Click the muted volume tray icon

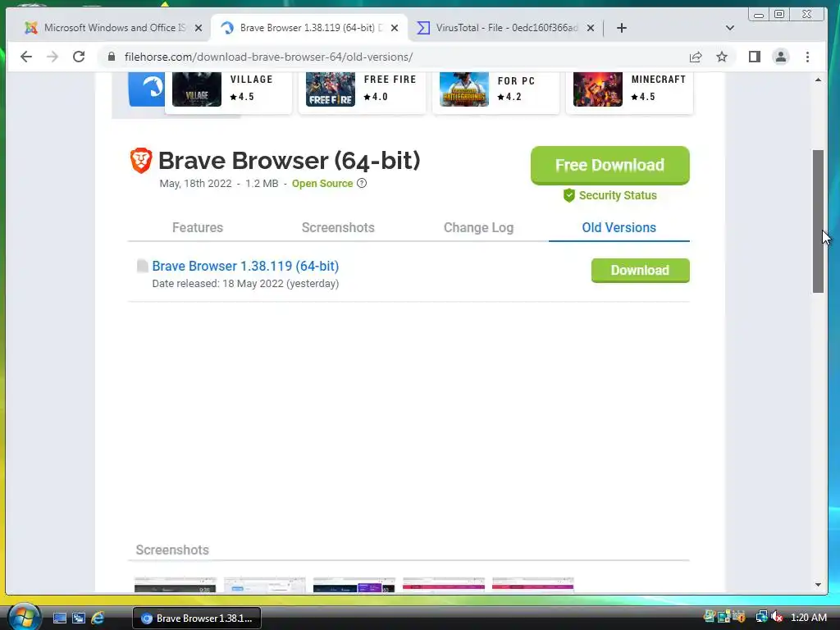pyautogui.click(x=777, y=617)
